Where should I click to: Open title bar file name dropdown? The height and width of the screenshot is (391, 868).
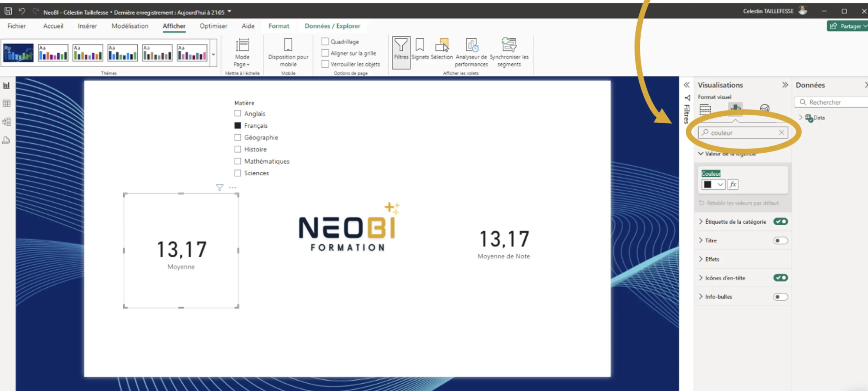click(229, 12)
